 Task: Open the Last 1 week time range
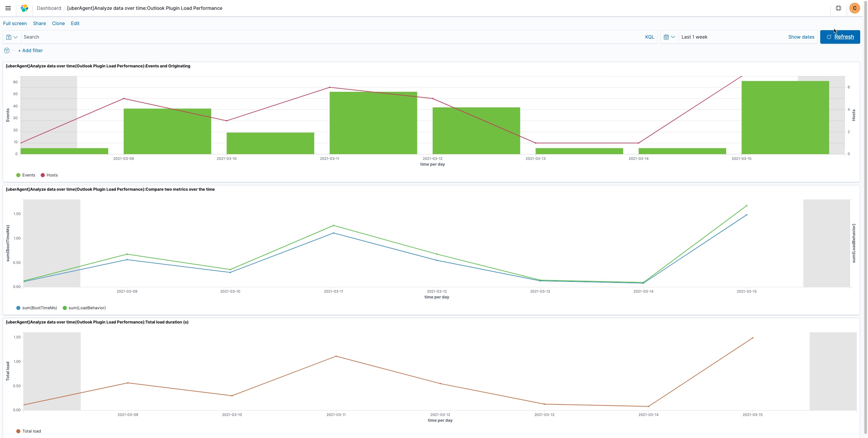(694, 37)
